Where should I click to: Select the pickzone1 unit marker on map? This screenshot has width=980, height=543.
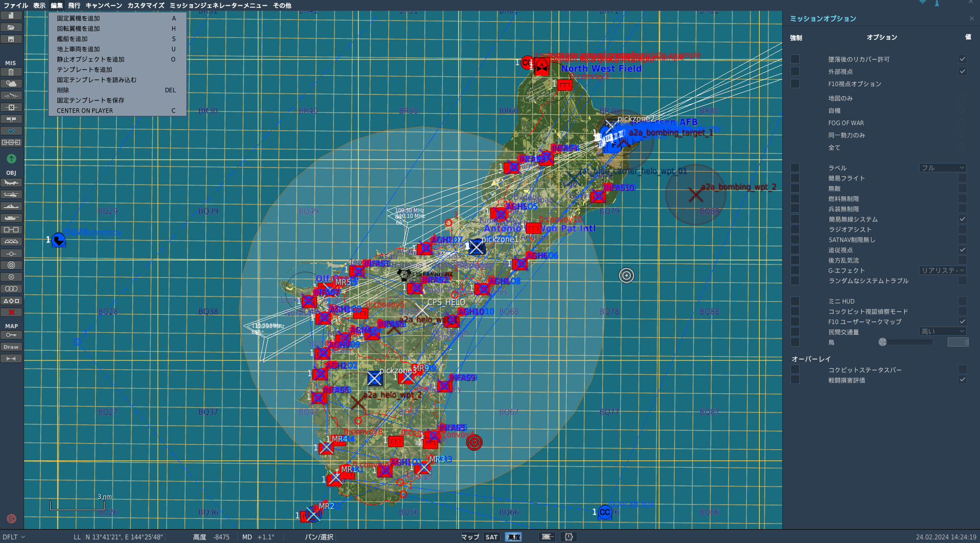click(476, 247)
